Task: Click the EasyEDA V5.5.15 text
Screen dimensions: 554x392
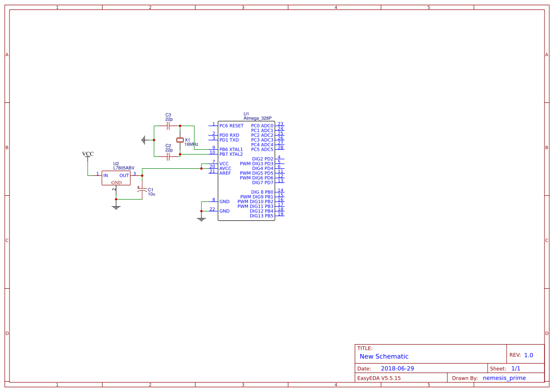Action: coord(379,378)
